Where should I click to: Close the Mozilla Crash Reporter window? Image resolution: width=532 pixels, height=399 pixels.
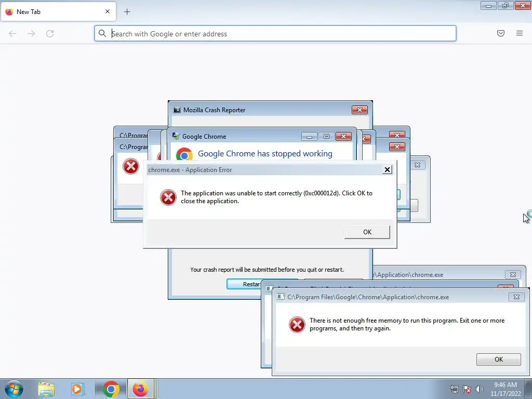[x=360, y=110]
